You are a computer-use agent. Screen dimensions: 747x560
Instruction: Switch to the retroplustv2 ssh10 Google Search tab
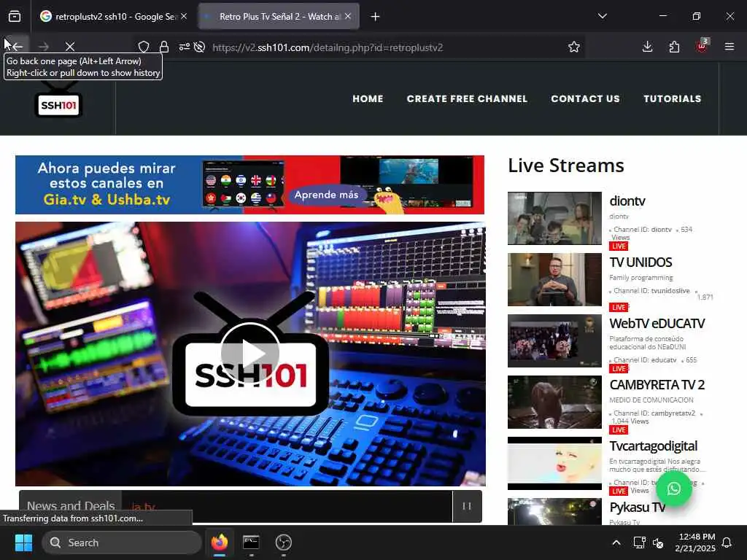[115, 17]
